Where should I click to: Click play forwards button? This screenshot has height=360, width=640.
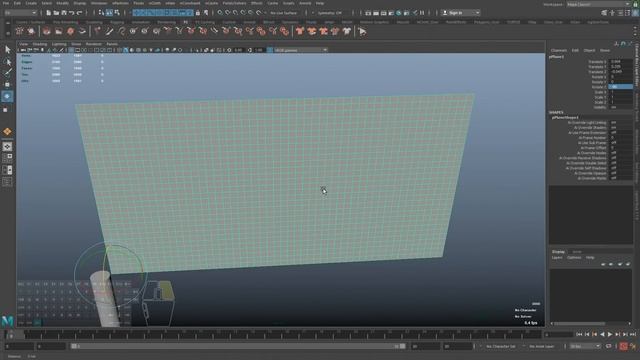pyautogui.click(x=610, y=334)
